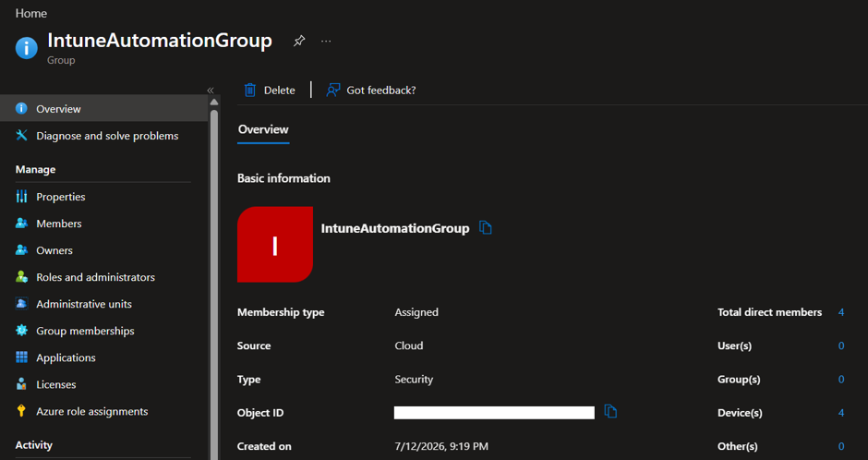868x460 pixels.
Task: Click the Applications grid icon
Action: coord(21,357)
